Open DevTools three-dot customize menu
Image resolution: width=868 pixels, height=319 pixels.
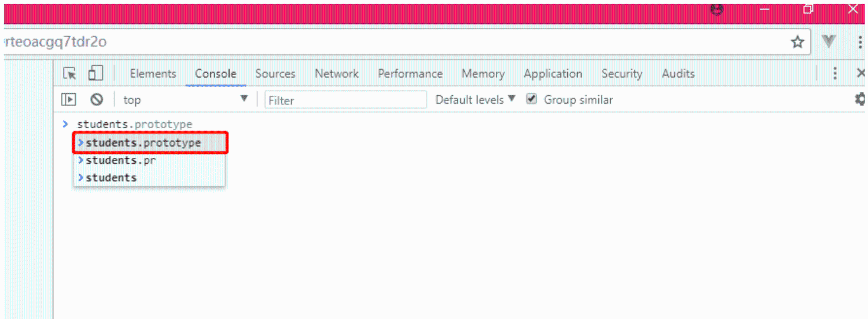coord(835,73)
